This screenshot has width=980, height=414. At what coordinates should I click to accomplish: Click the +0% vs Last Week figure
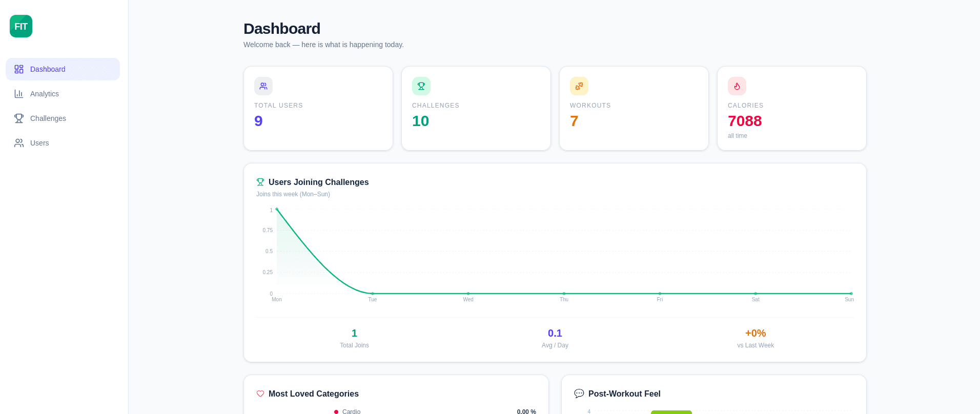[x=756, y=333]
